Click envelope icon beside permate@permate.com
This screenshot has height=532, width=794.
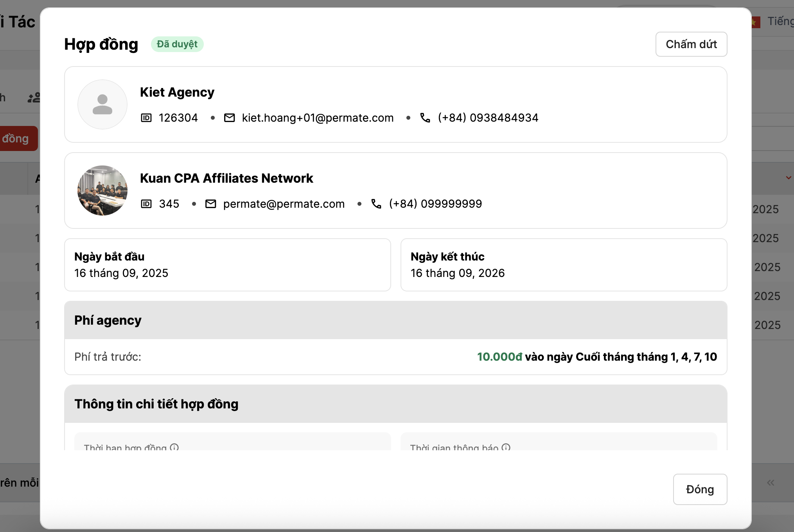(210, 204)
